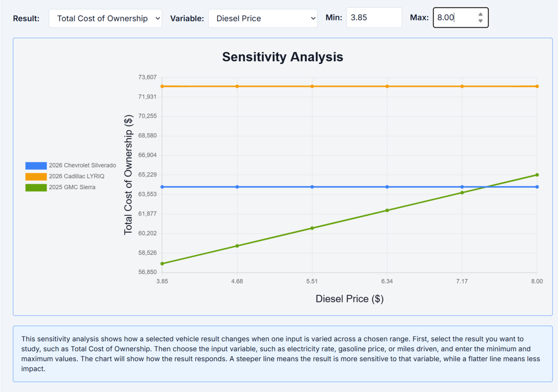Screen dimensions: 558x392
Task: Click the Diesel Price ($) x-axis title
Action: click(350, 299)
